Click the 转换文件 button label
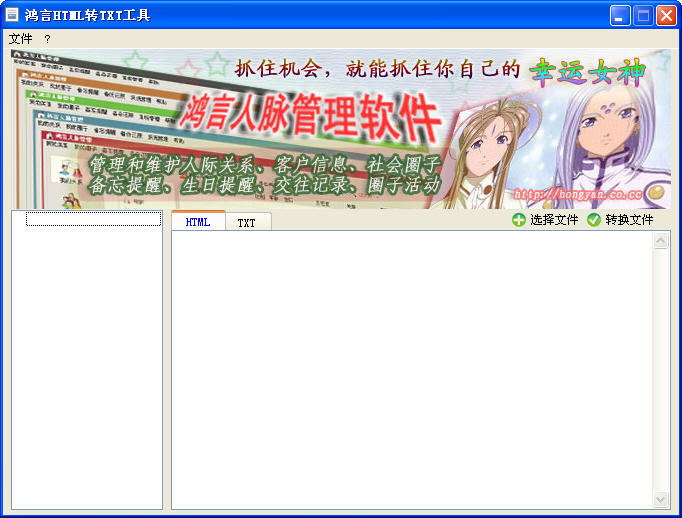This screenshot has height=518, width=682. (629, 220)
